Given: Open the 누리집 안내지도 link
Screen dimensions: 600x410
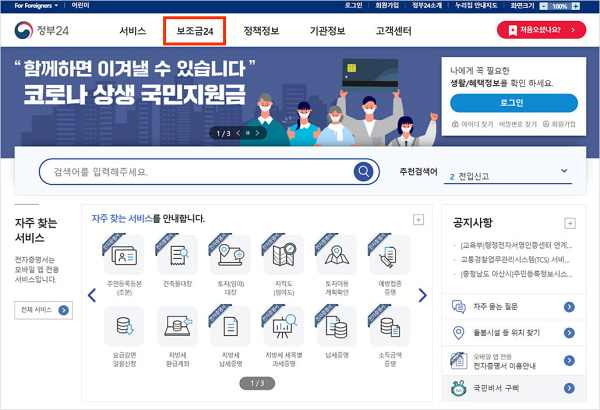Looking at the screenshot, I should (476, 5).
